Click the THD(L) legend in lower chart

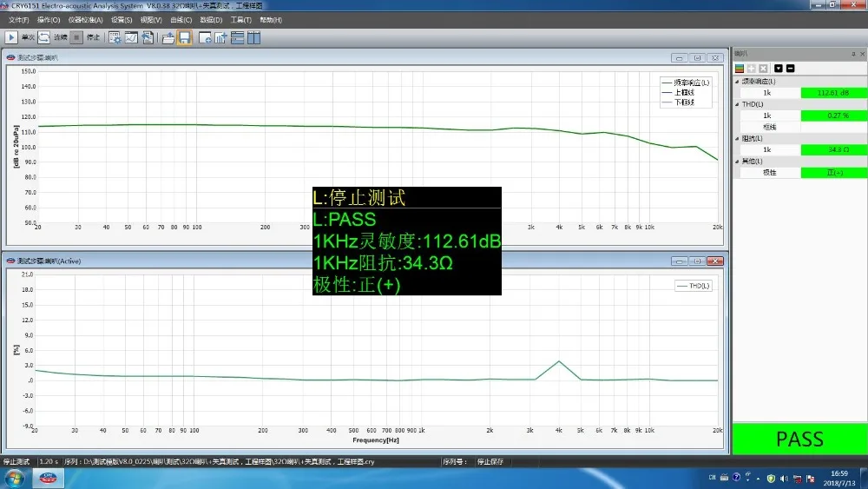point(693,286)
